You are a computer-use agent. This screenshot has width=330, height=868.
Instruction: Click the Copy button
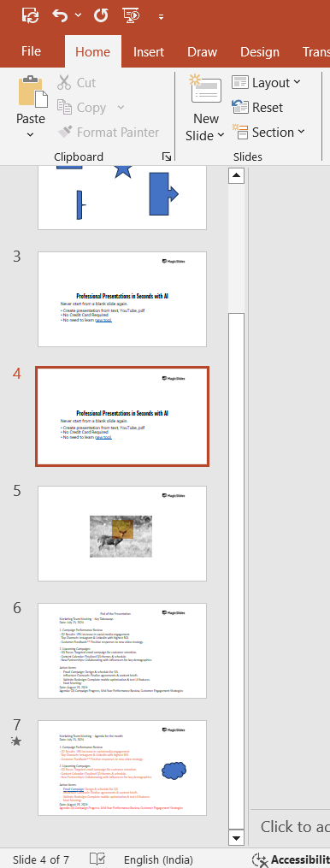pyautogui.click(x=82, y=108)
